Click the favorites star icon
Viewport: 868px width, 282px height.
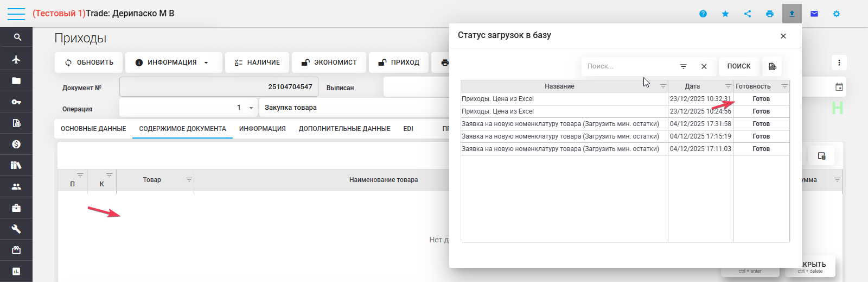725,14
